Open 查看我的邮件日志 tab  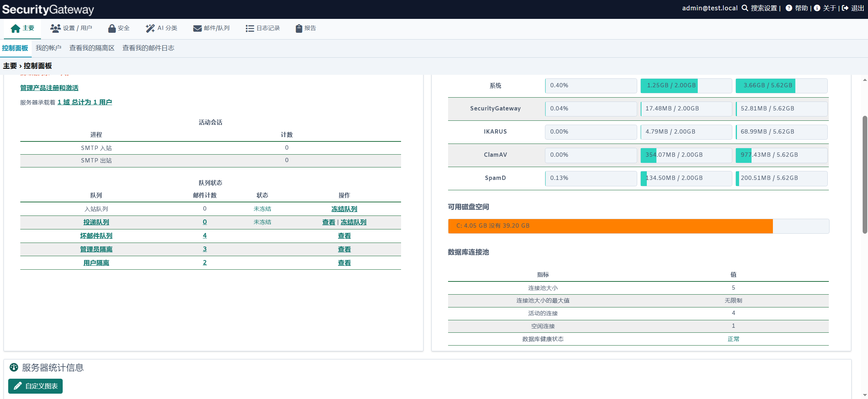[x=148, y=48]
